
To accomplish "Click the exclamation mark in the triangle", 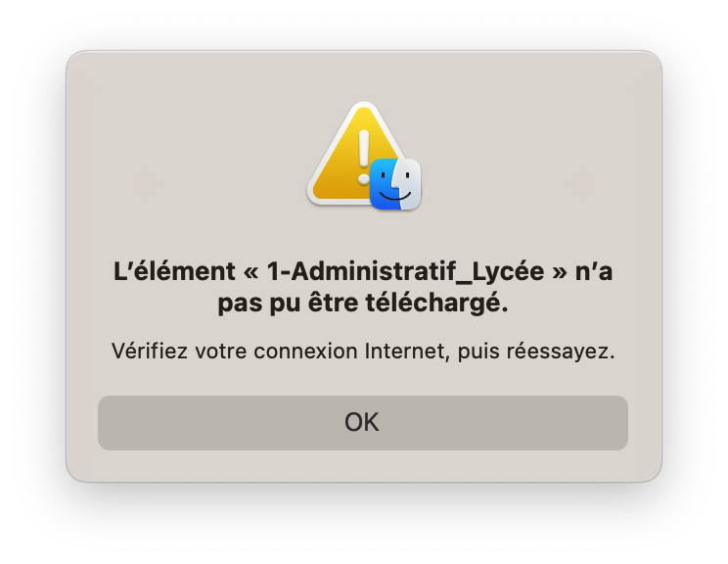I will [364, 157].
